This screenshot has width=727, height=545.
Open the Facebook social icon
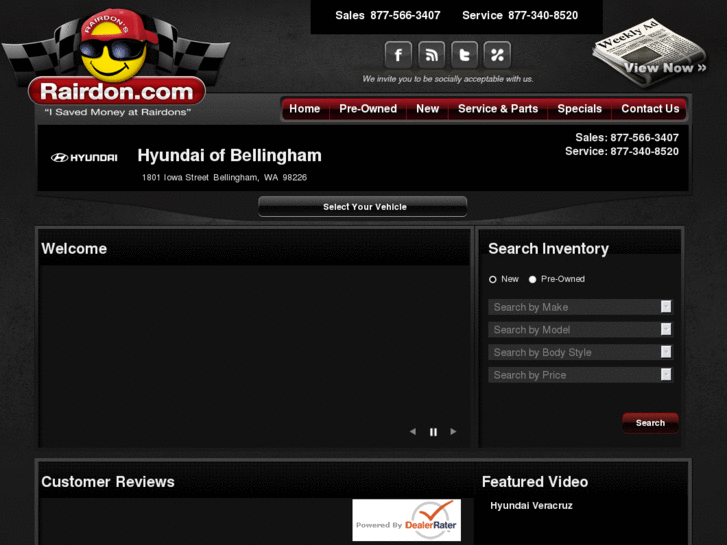tap(398, 55)
